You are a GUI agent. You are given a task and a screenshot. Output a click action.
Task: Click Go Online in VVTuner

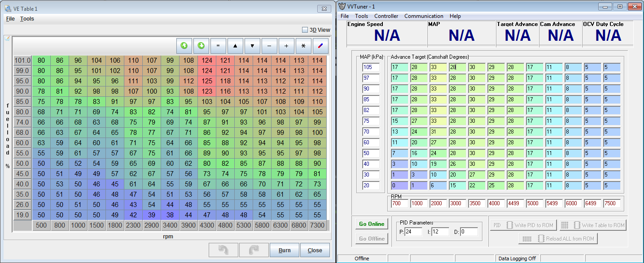[371, 224]
